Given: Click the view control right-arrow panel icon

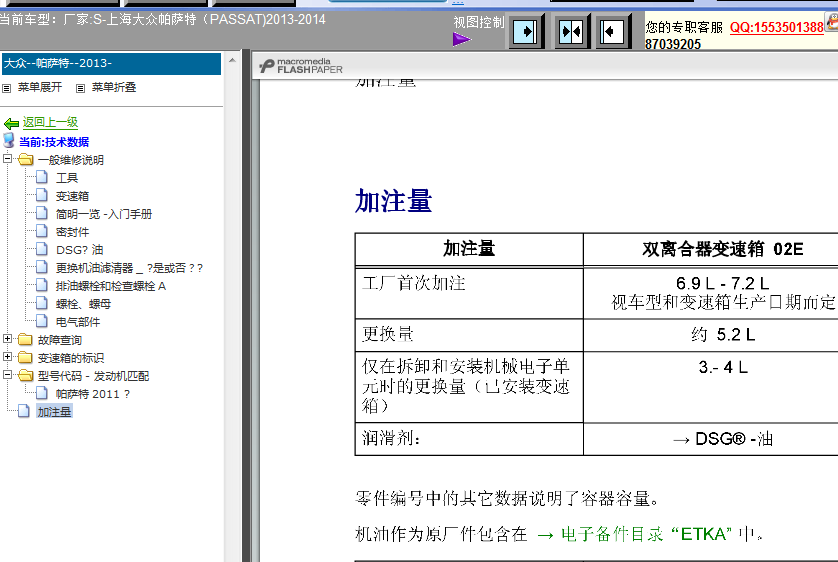Looking at the screenshot, I should coord(526,32).
